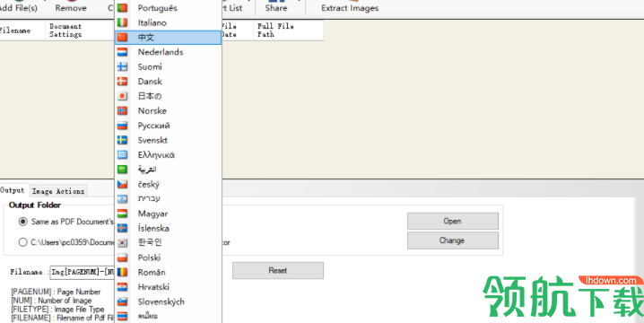
Task: Click the Open output folder button
Action: tap(453, 221)
